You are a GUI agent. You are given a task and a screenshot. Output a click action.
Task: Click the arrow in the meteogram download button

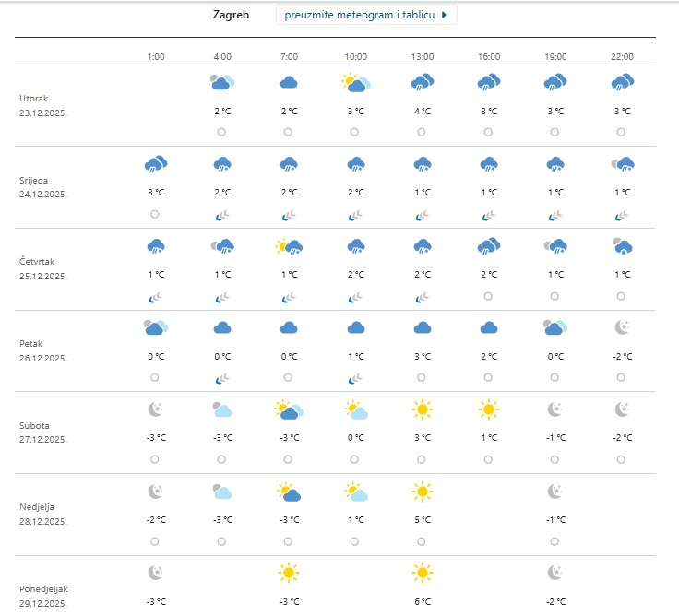[x=444, y=16]
